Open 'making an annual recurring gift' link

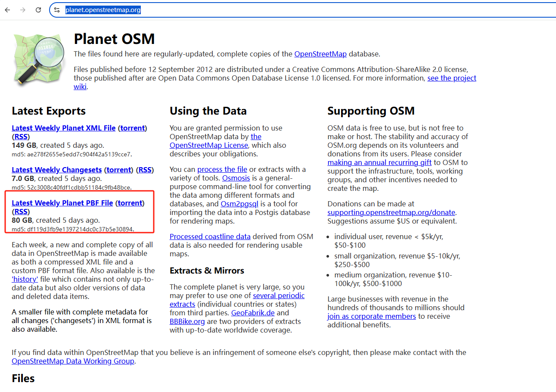pyautogui.click(x=379, y=162)
